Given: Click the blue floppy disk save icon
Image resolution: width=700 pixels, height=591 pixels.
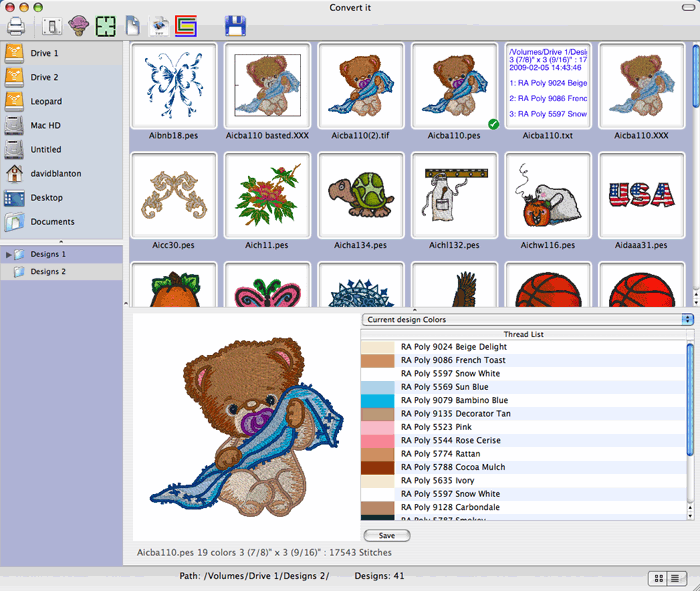Looking at the screenshot, I should point(235,26).
